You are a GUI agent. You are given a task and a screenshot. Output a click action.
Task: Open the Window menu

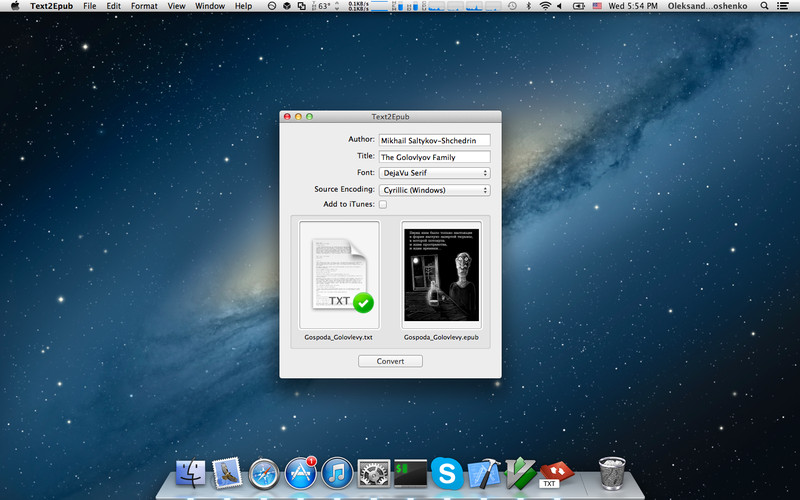(x=210, y=6)
